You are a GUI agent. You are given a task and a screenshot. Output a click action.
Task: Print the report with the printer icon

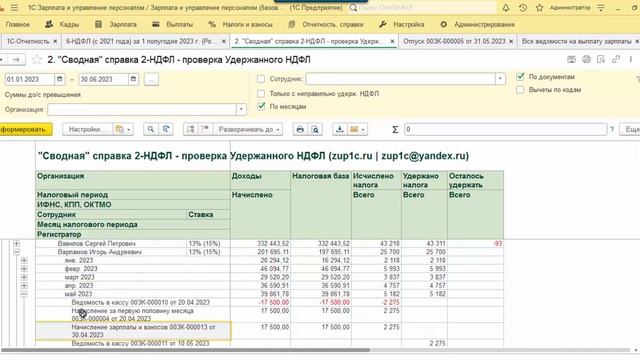coord(300,129)
